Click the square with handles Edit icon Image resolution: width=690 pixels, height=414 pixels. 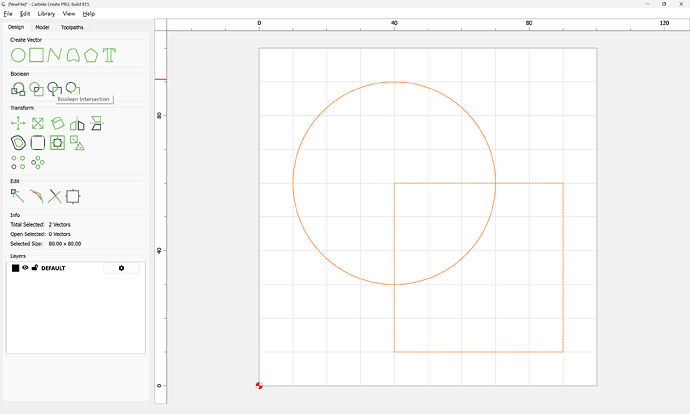[x=73, y=196]
